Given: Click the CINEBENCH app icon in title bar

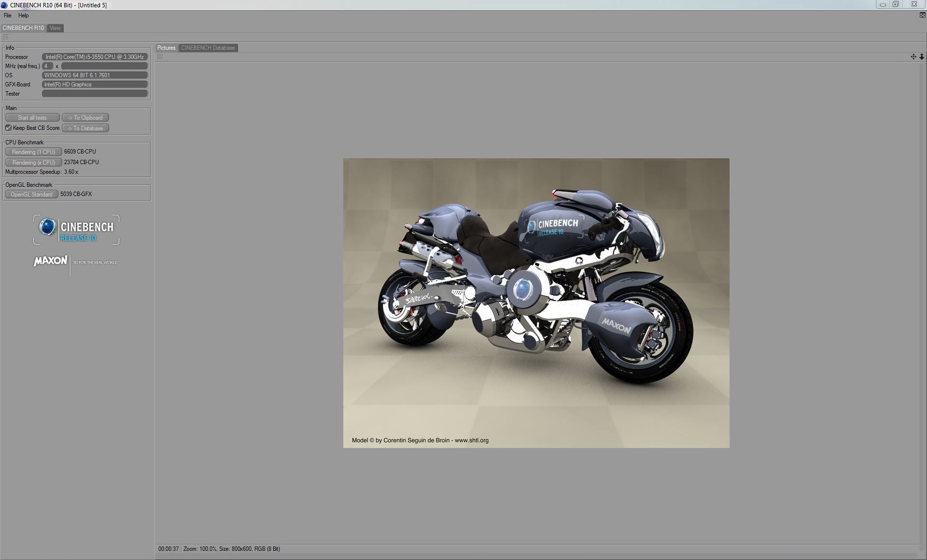Looking at the screenshot, I should tap(4, 5).
